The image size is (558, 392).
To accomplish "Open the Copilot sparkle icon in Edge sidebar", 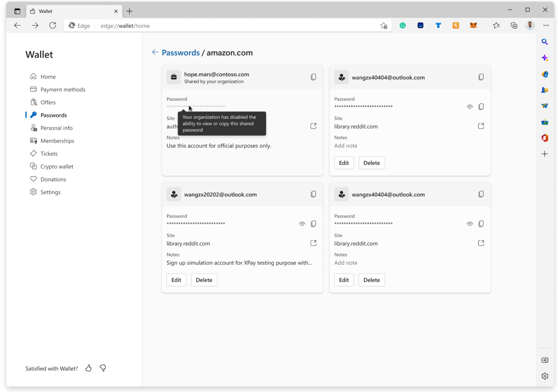I will click(545, 58).
